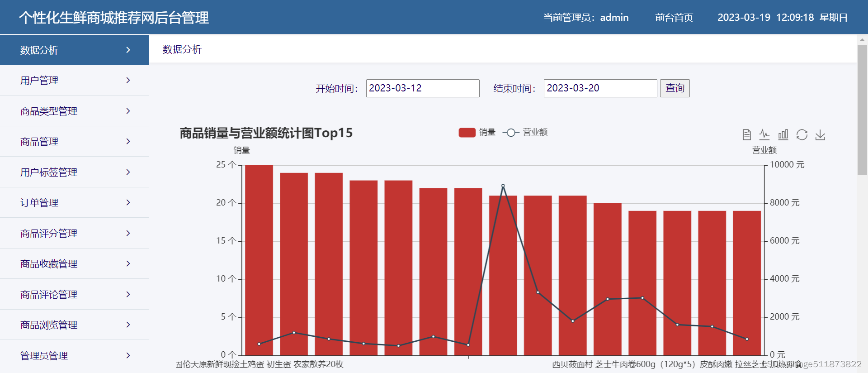
Task: Click the page vertical scrollbar thumb
Action: [x=862, y=110]
